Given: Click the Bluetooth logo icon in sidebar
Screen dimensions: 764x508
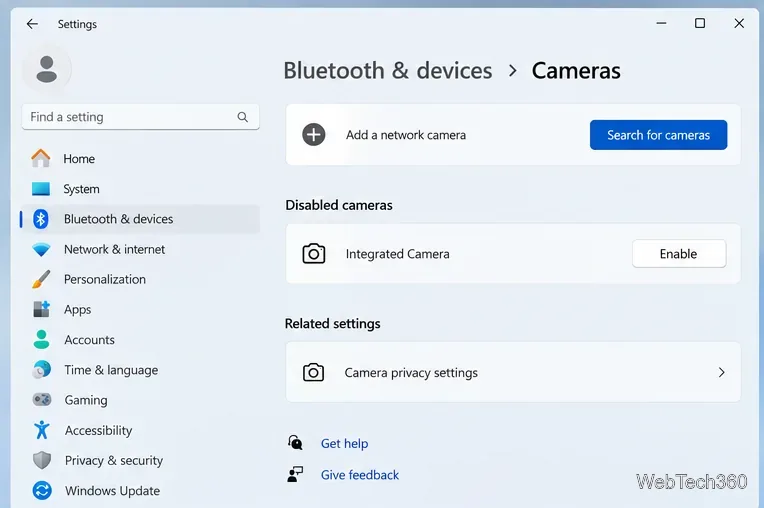Looking at the screenshot, I should point(41,219).
